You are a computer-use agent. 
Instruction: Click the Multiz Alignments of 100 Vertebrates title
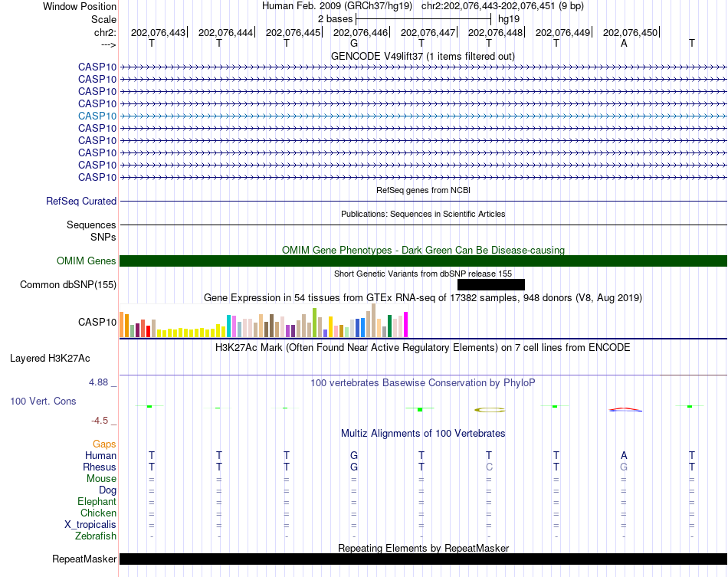(x=423, y=433)
